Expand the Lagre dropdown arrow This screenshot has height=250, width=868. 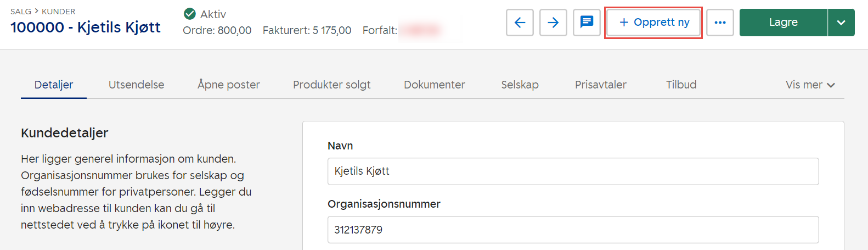tap(841, 23)
